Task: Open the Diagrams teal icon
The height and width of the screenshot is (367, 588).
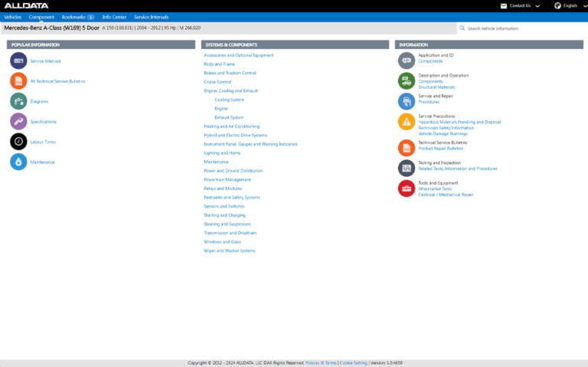Action: click(x=18, y=101)
